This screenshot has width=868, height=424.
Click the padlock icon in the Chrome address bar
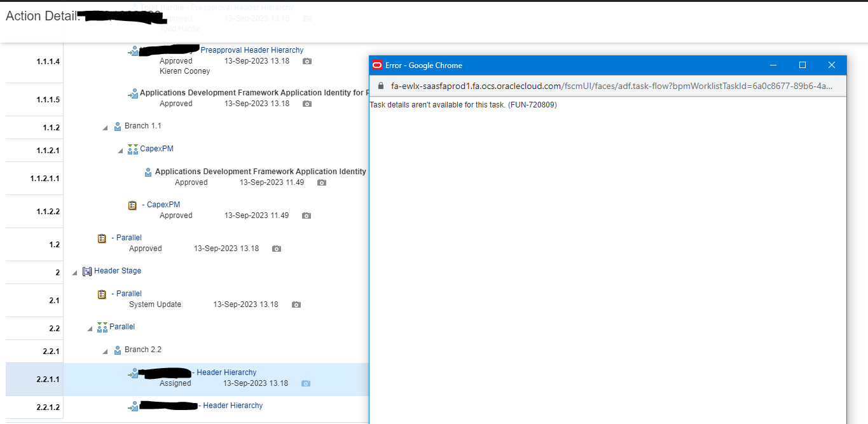click(x=380, y=85)
